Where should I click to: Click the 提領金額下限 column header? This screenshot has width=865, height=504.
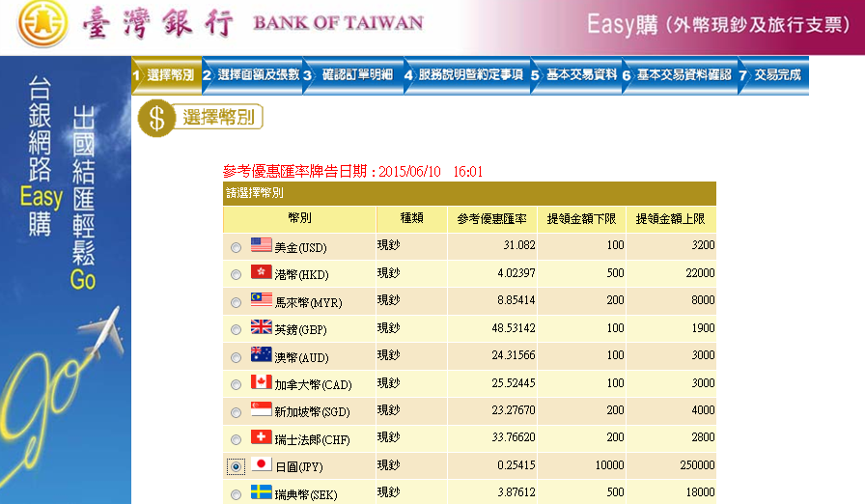point(581,219)
